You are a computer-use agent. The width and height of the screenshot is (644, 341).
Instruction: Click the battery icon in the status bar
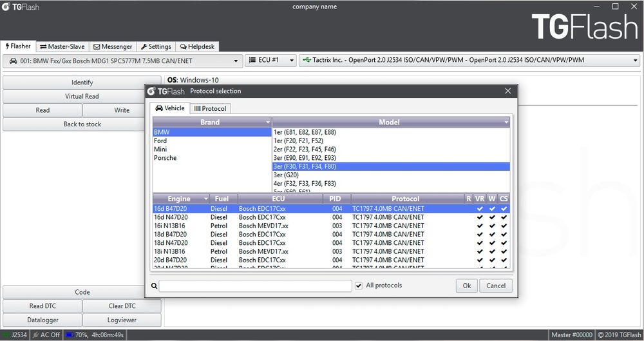click(69, 335)
